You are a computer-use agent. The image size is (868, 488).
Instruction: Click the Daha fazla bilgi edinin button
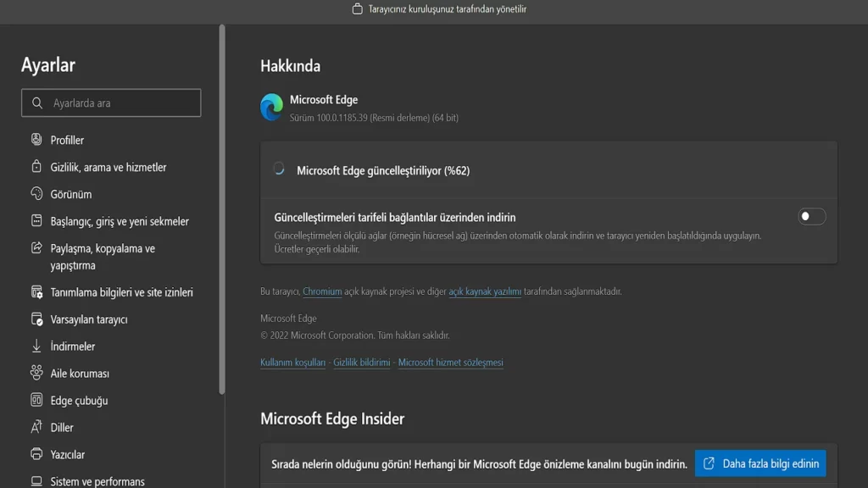(x=760, y=463)
